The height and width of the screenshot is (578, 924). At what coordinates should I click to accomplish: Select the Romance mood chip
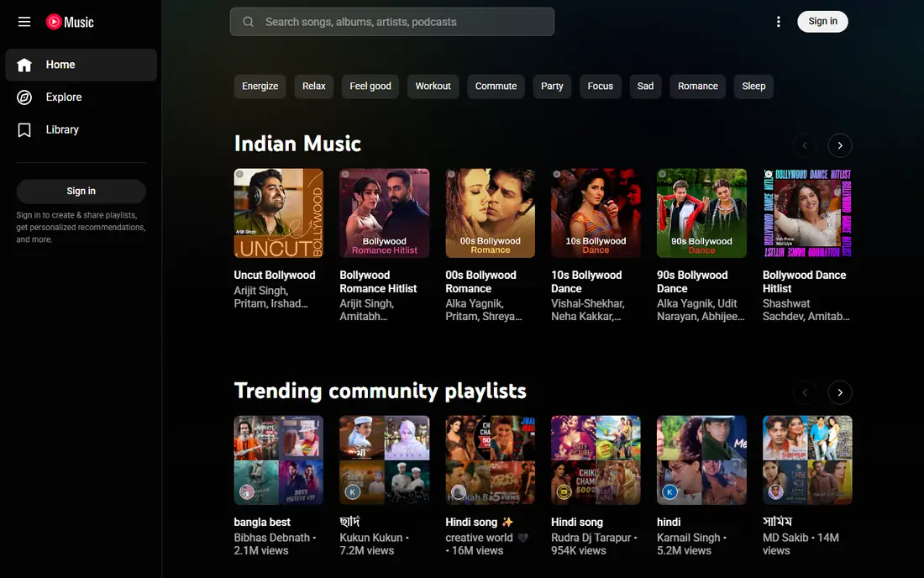coord(698,86)
